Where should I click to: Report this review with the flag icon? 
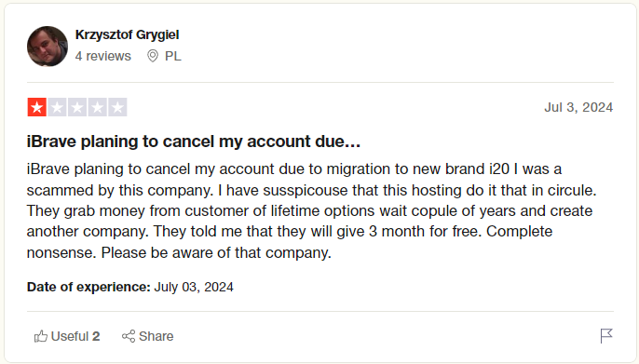tap(606, 336)
